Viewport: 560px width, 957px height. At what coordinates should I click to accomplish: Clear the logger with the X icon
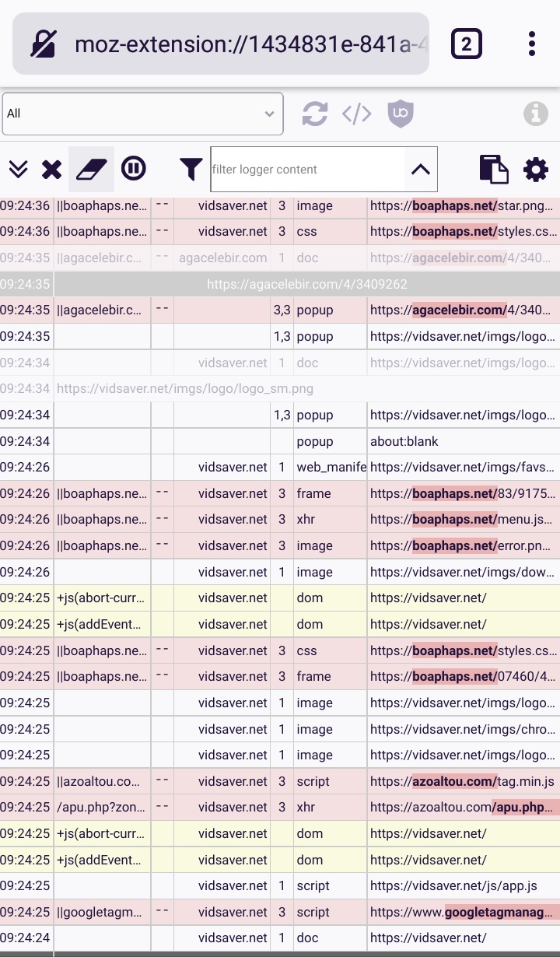[51, 169]
